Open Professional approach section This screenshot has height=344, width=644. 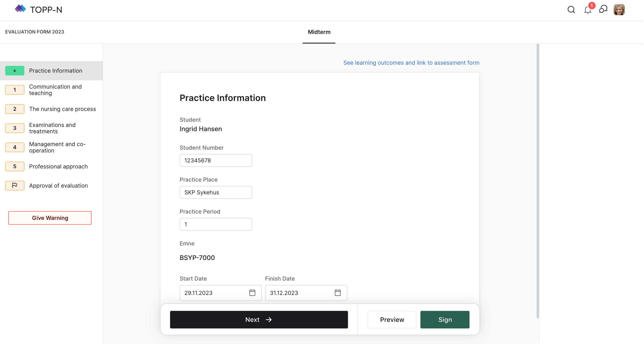coord(58,166)
